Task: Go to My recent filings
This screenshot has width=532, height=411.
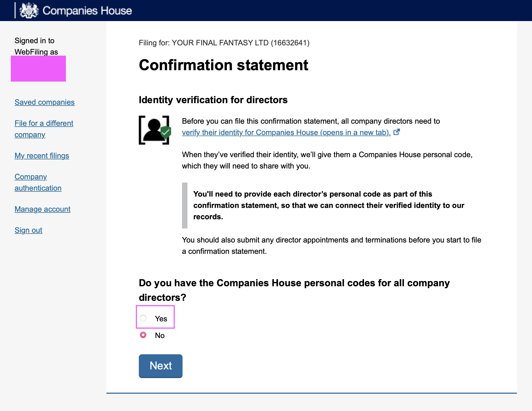Action: pyautogui.click(x=42, y=156)
